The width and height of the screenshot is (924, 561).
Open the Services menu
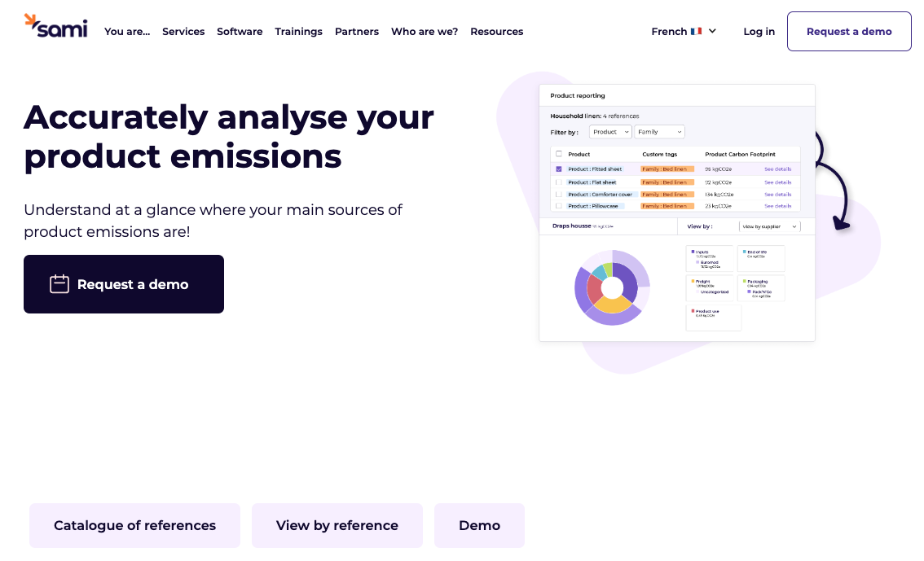click(x=183, y=32)
